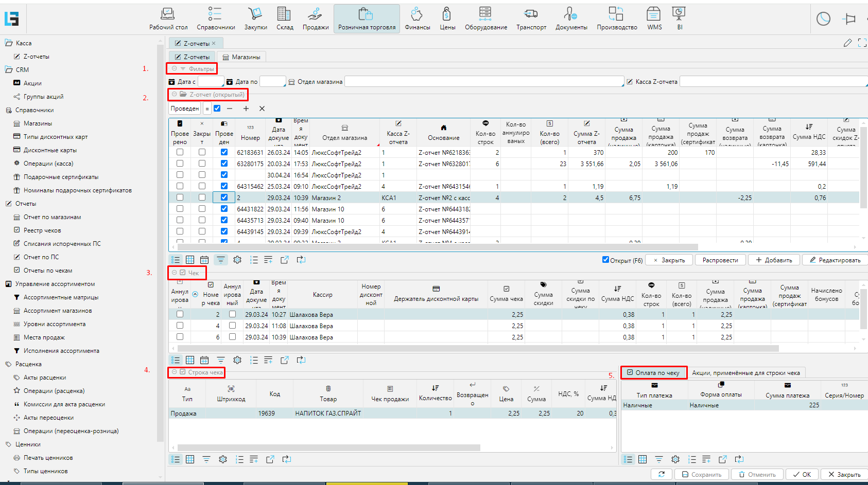Toggle the Открыт (F6) checkbox
This screenshot has width=868, height=485.
pos(605,260)
